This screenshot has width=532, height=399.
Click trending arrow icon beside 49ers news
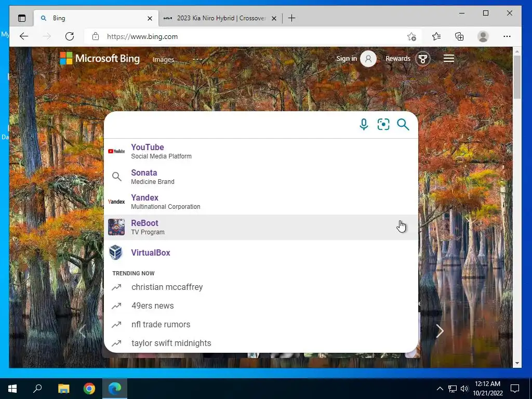(x=116, y=305)
